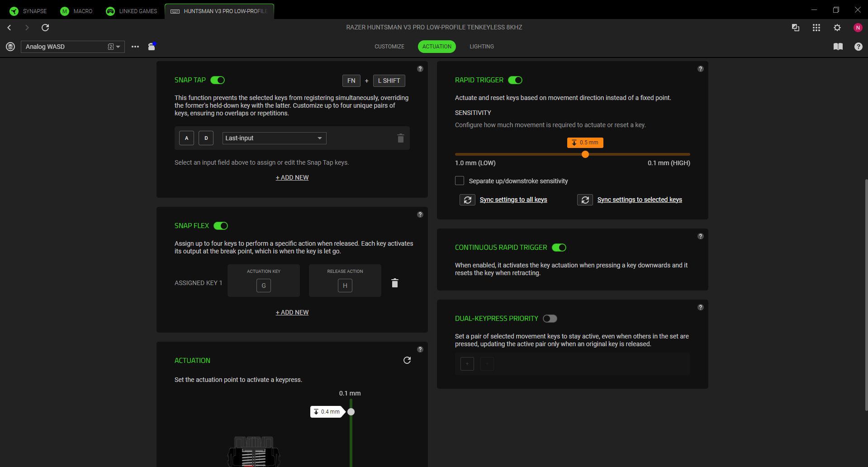Select the A key in Snap Tap pair

pyautogui.click(x=186, y=138)
